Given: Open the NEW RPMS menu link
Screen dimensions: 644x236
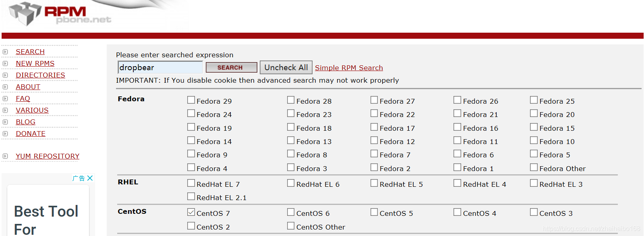Looking at the screenshot, I should click(35, 63).
